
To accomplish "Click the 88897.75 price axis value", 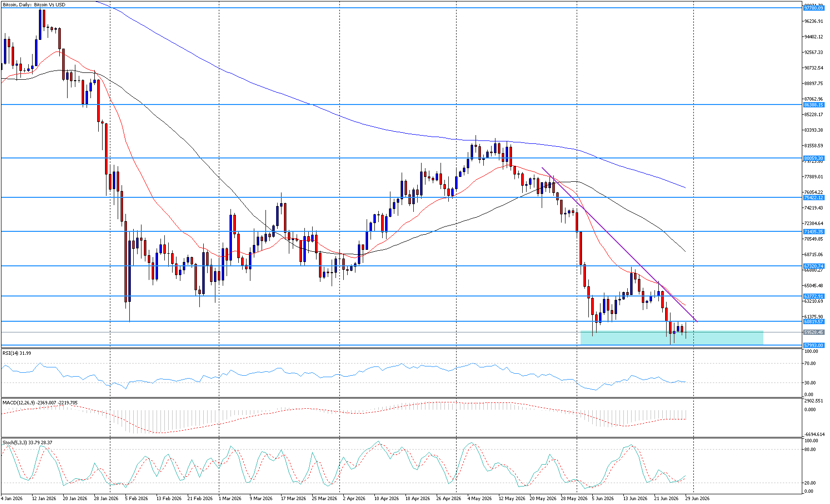I will (x=813, y=84).
